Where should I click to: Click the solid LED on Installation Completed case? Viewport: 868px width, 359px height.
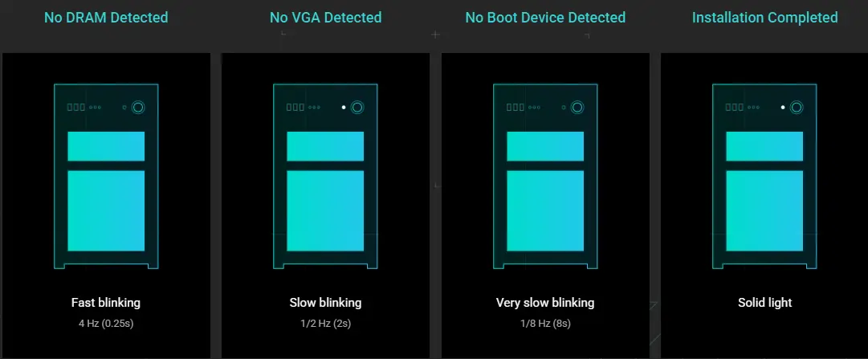(783, 107)
